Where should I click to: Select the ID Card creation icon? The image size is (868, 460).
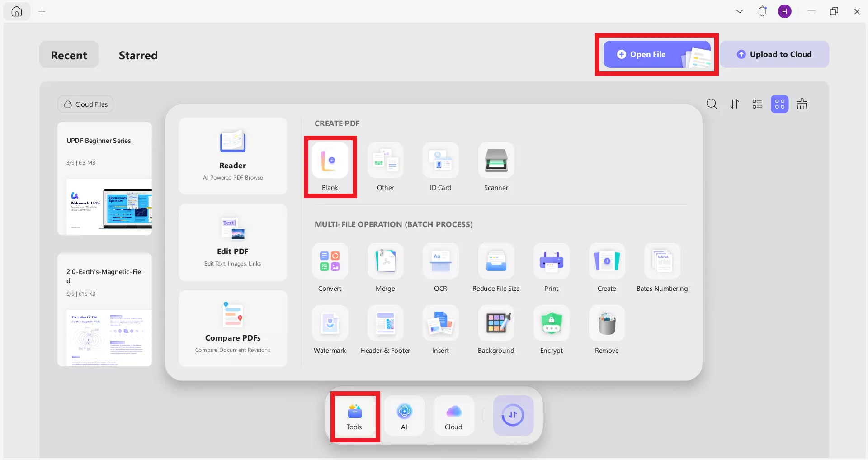(x=440, y=161)
